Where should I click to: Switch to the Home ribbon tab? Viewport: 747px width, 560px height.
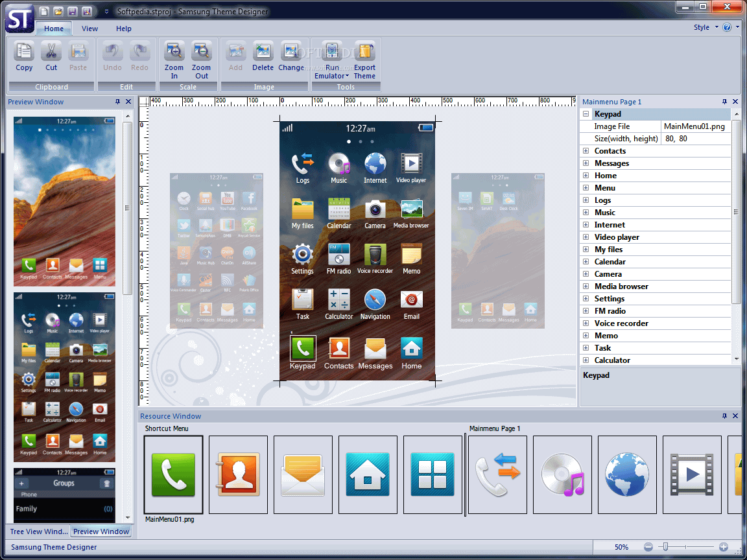point(53,29)
